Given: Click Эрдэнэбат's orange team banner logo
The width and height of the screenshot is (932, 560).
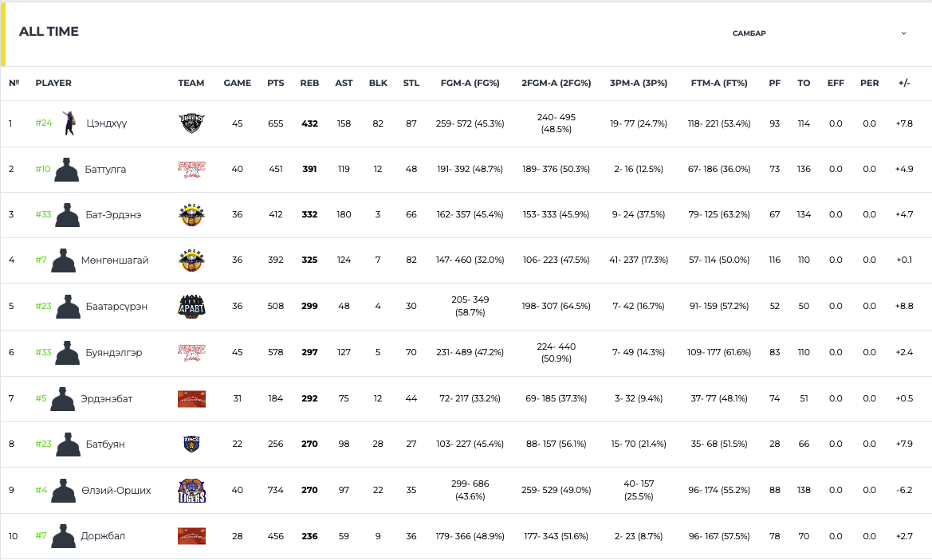Looking at the screenshot, I should (x=191, y=398).
